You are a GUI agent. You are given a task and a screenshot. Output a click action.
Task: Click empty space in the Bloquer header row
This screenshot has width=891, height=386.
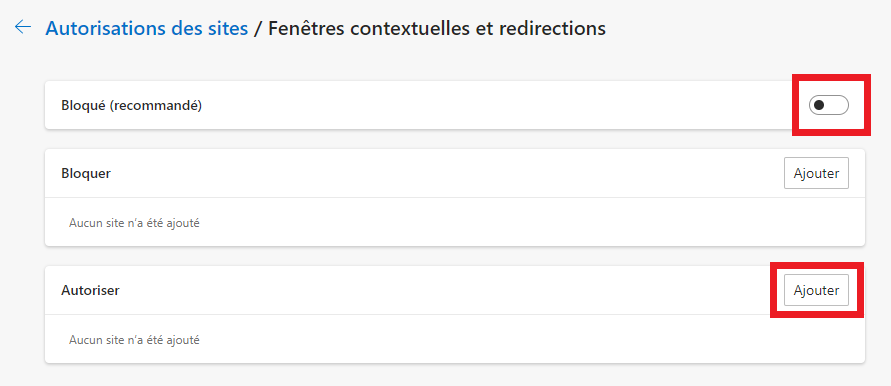pos(443,173)
